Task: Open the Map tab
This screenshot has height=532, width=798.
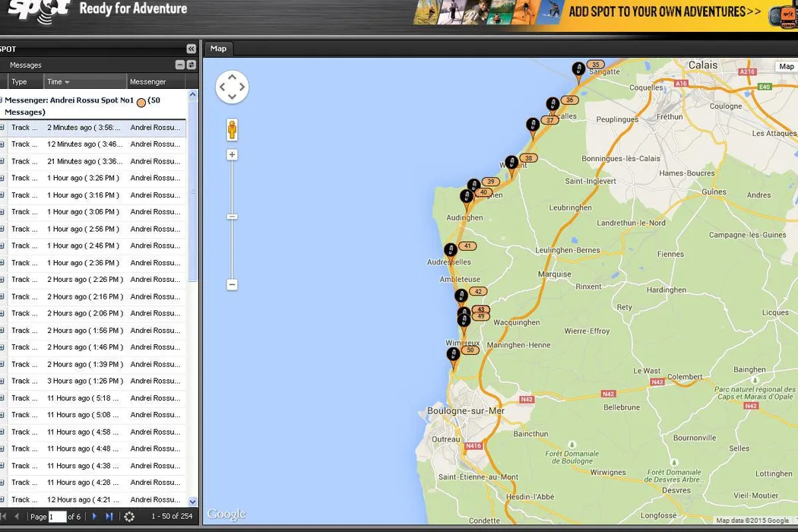Action: (218, 49)
